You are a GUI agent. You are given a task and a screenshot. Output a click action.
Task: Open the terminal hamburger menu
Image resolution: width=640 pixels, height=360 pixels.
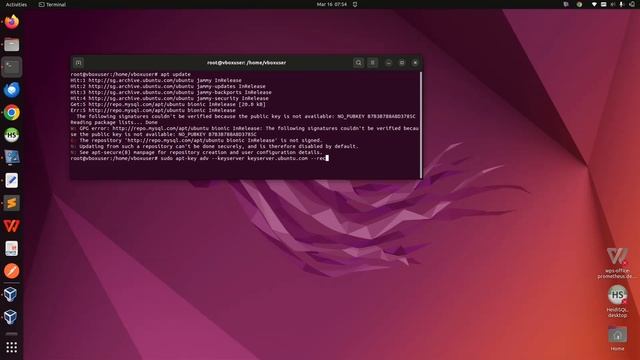pyautogui.click(x=372, y=62)
